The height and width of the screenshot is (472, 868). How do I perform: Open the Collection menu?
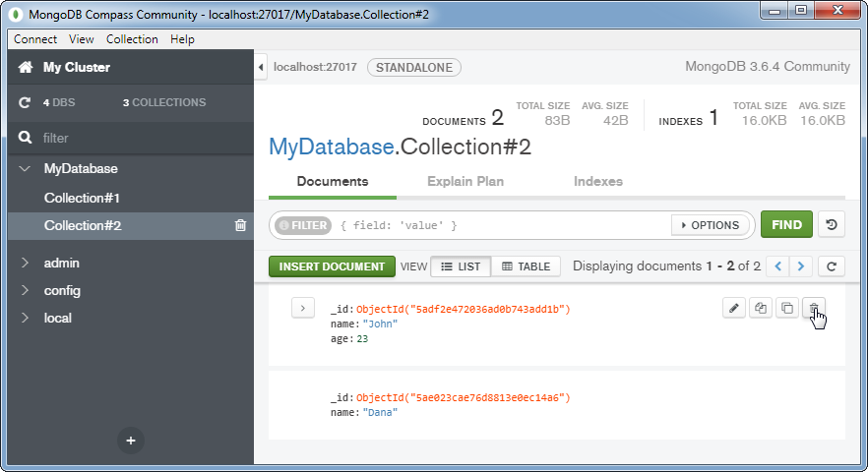click(x=132, y=39)
